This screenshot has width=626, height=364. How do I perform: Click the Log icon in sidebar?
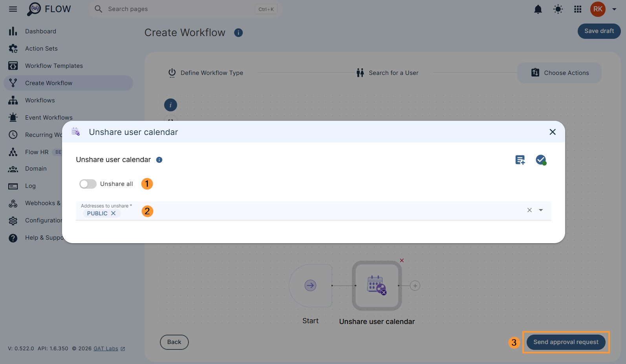(x=13, y=186)
